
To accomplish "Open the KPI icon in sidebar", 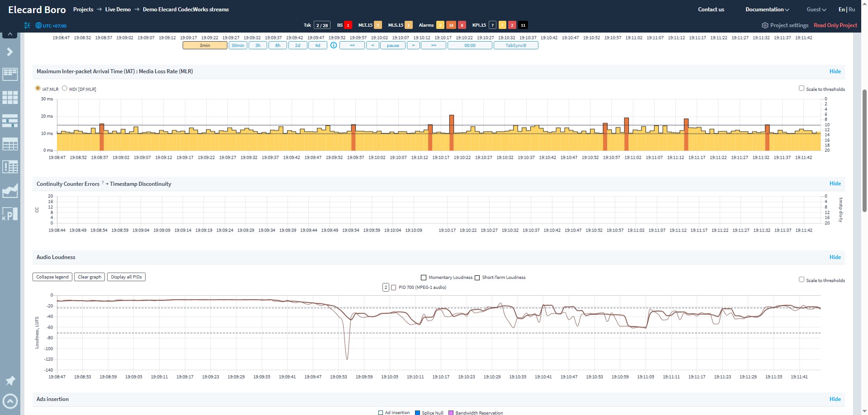I will pyautogui.click(x=10, y=214).
